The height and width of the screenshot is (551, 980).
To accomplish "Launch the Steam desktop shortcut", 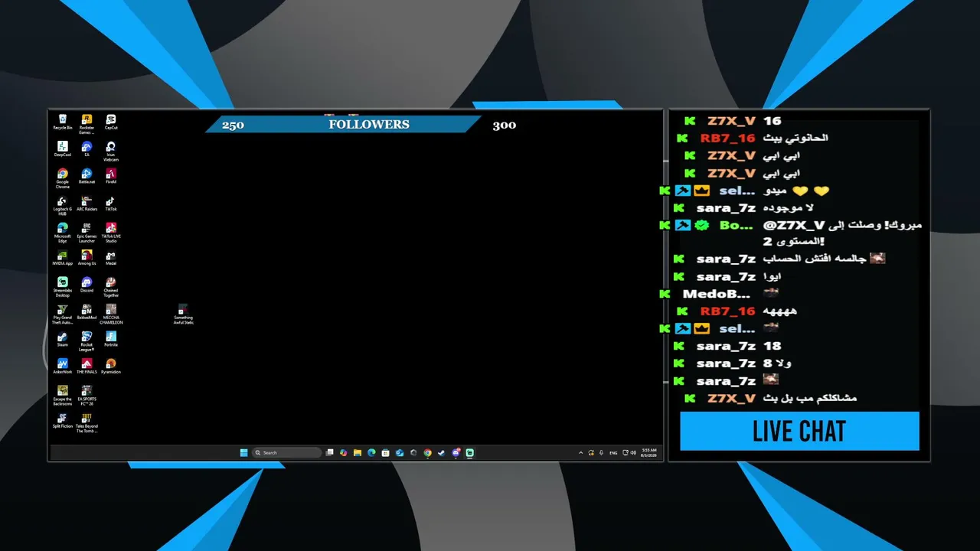I will 63,339.
